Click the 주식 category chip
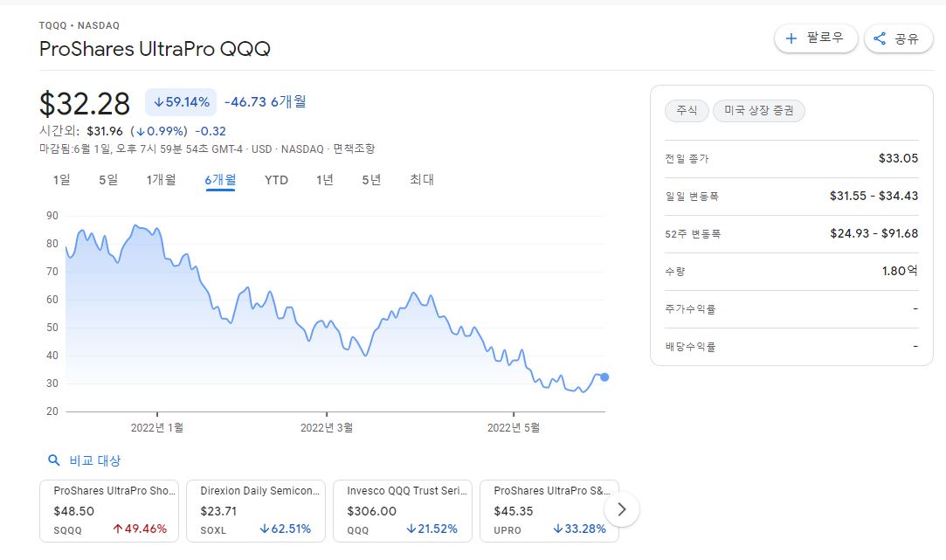The width and height of the screenshot is (946, 560). [687, 110]
